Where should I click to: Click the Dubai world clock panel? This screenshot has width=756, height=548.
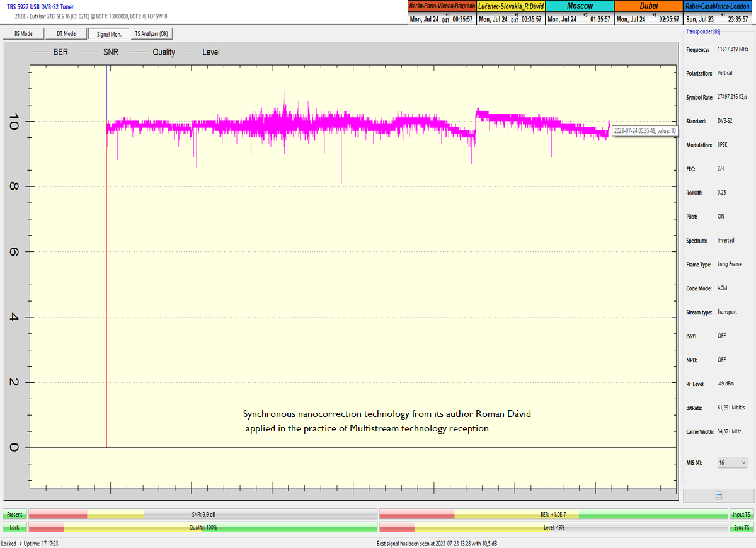coord(648,12)
